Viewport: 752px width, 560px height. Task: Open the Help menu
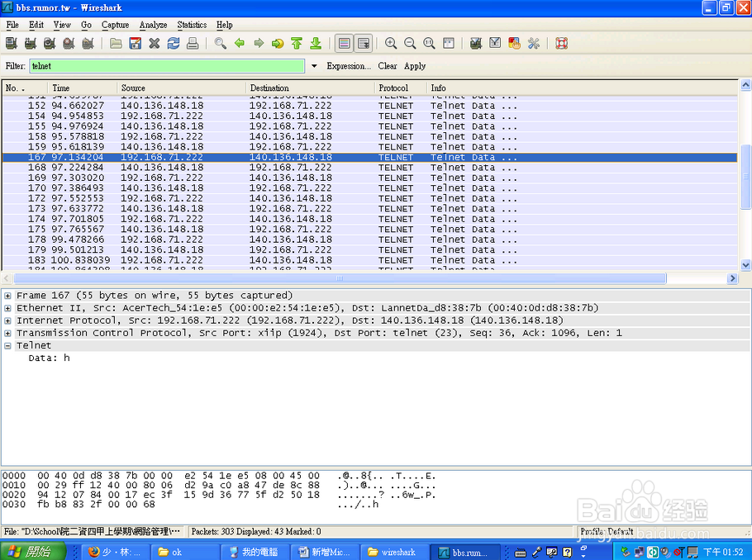point(225,25)
